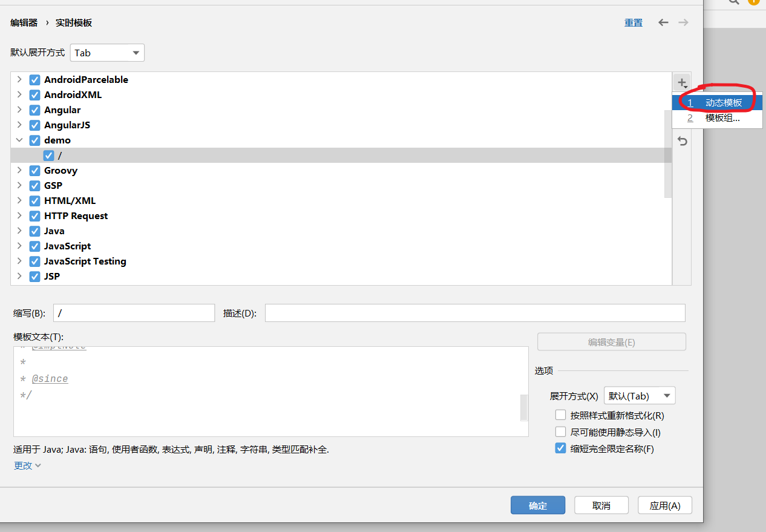This screenshot has width=766, height=532.
Task: Click the template list vertical scrollbar
Action: [668, 153]
